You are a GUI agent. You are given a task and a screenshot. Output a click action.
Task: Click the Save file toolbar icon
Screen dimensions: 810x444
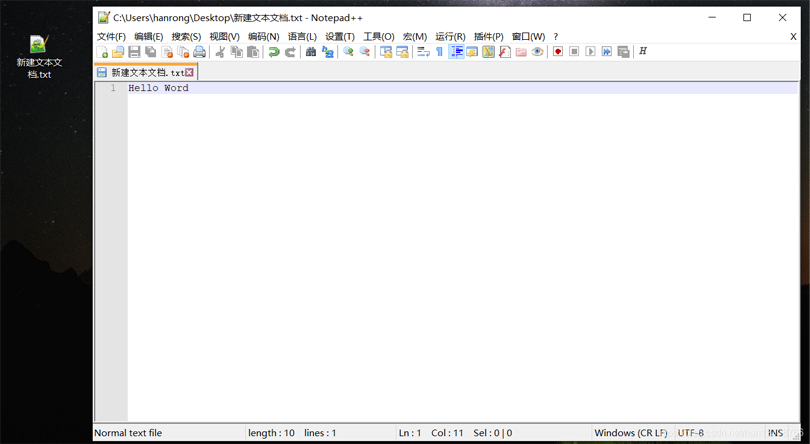pyautogui.click(x=134, y=52)
